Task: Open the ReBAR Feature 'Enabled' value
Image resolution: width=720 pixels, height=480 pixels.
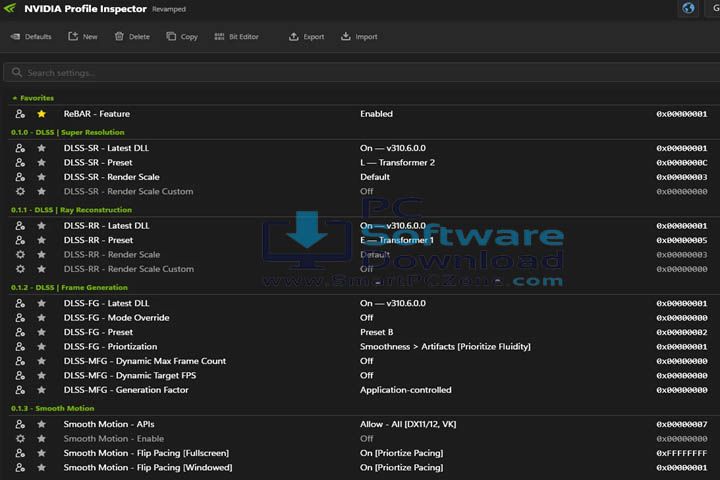Action: tap(377, 113)
